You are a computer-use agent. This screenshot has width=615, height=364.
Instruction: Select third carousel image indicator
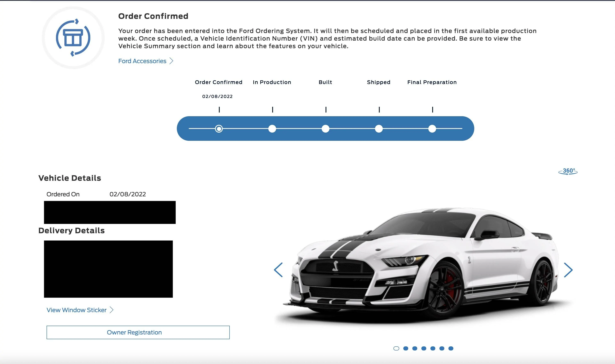coord(415,348)
